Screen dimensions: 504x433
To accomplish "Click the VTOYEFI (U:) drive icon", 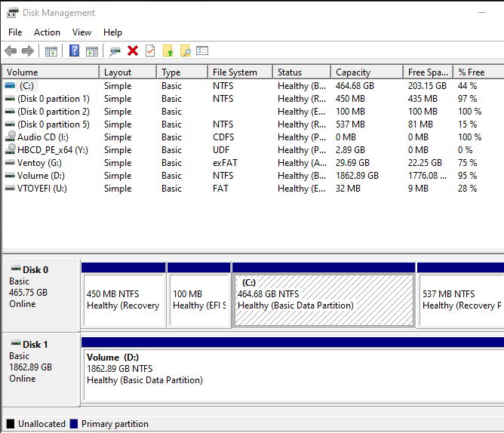I will click(x=10, y=188).
